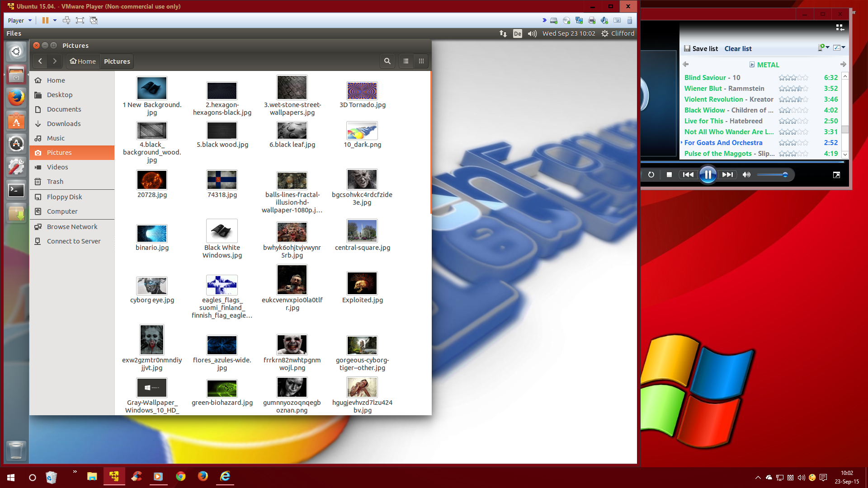Launch the Terminal from the Ubuntu dock

[x=16, y=190]
